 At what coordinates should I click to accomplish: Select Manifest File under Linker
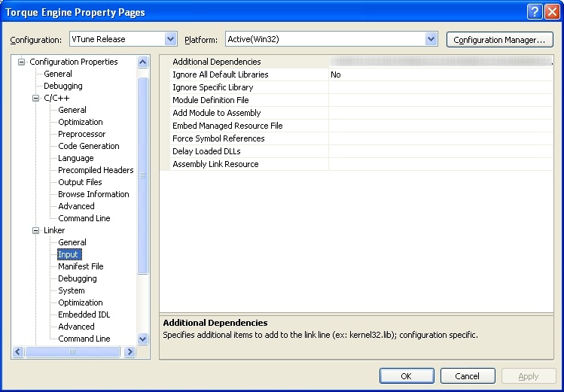pos(81,266)
